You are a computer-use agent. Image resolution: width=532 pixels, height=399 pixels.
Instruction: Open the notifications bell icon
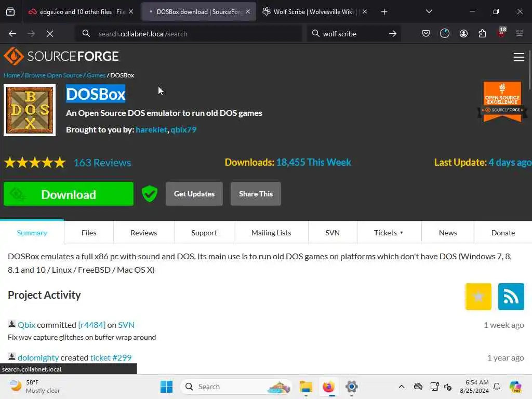pyautogui.click(x=497, y=387)
